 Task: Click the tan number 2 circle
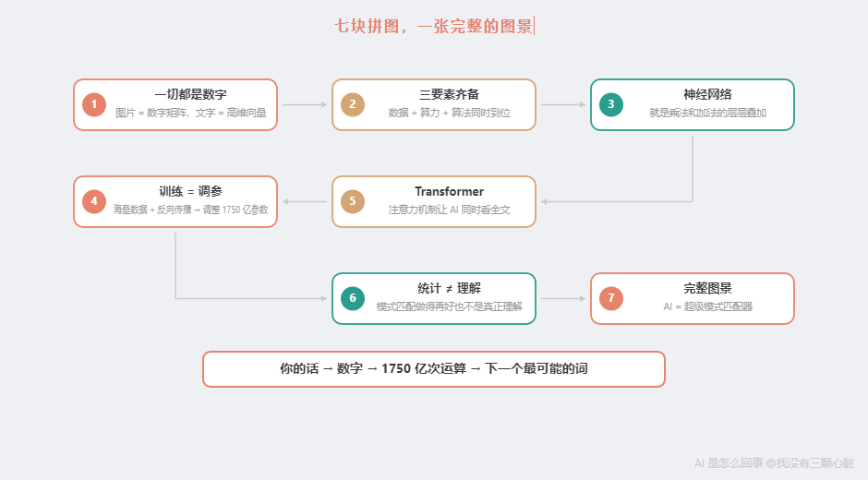(353, 104)
